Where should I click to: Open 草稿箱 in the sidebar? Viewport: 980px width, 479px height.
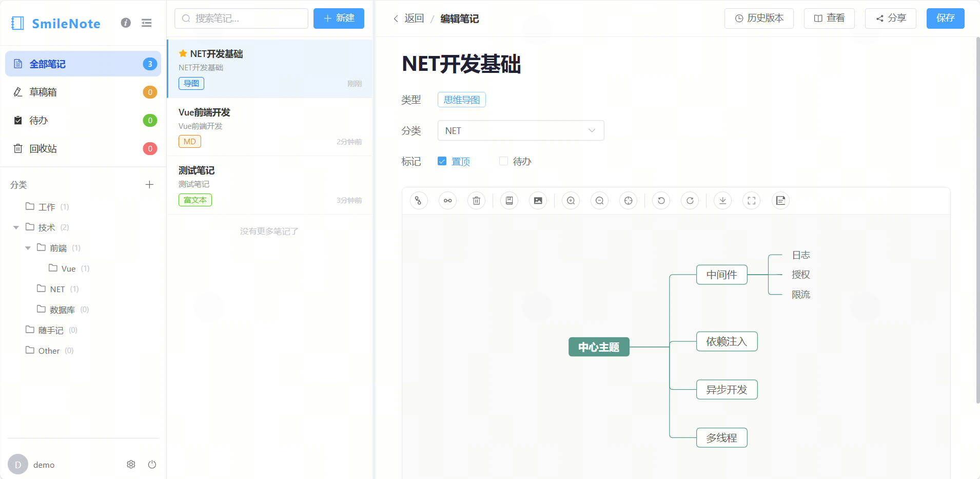click(x=83, y=92)
